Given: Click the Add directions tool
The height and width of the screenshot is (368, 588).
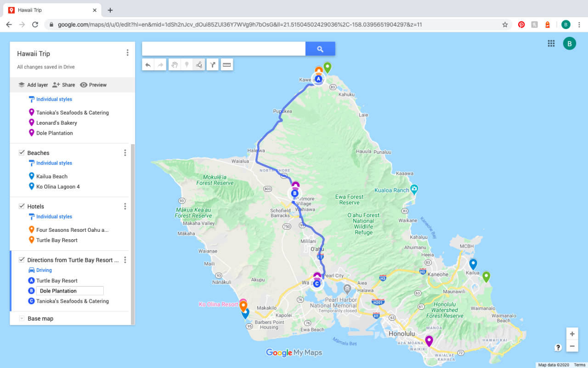Looking at the screenshot, I should pos(213,65).
